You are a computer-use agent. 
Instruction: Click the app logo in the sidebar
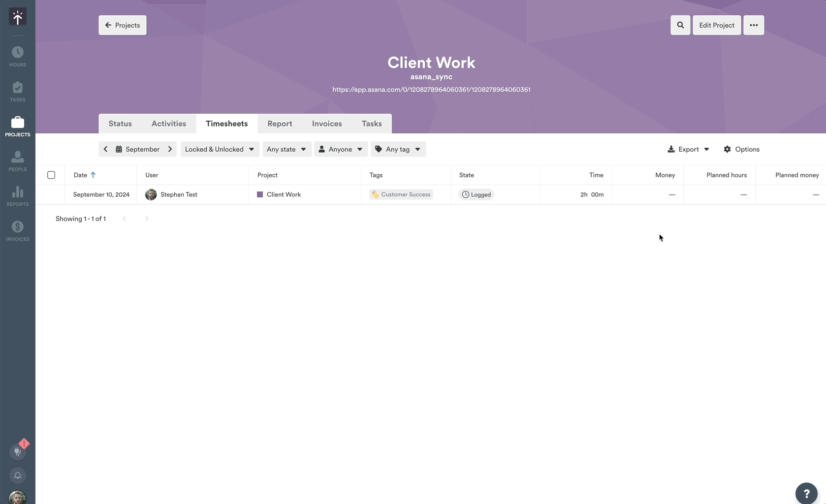click(x=18, y=17)
